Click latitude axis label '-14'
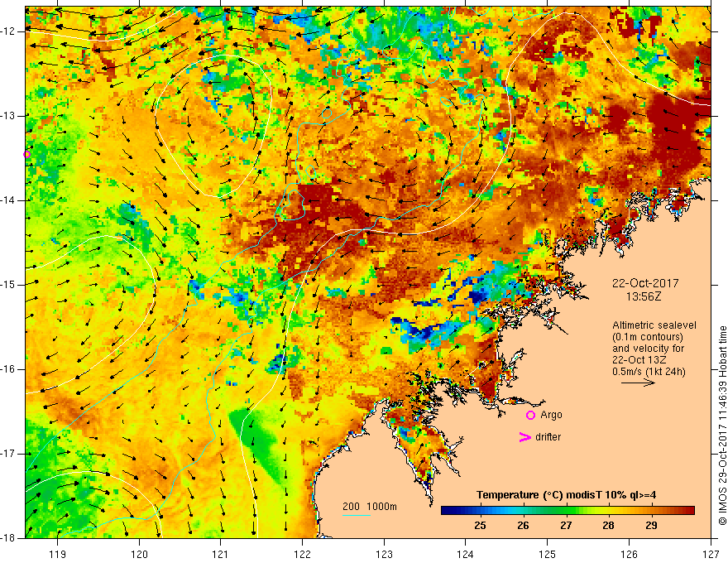The height and width of the screenshot is (563, 728). 8,200
